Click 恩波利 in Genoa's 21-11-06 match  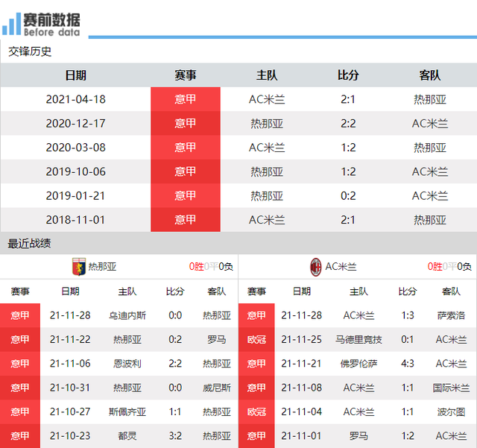(127, 363)
